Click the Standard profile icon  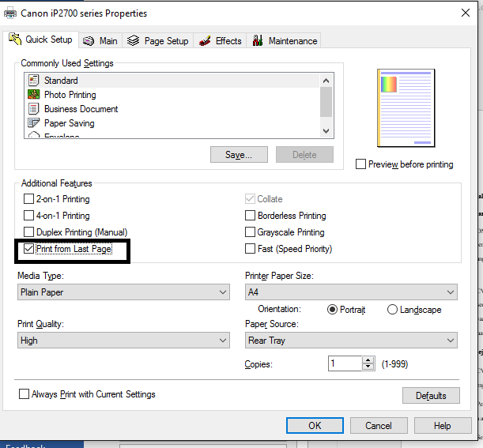pyautogui.click(x=33, y=81)
